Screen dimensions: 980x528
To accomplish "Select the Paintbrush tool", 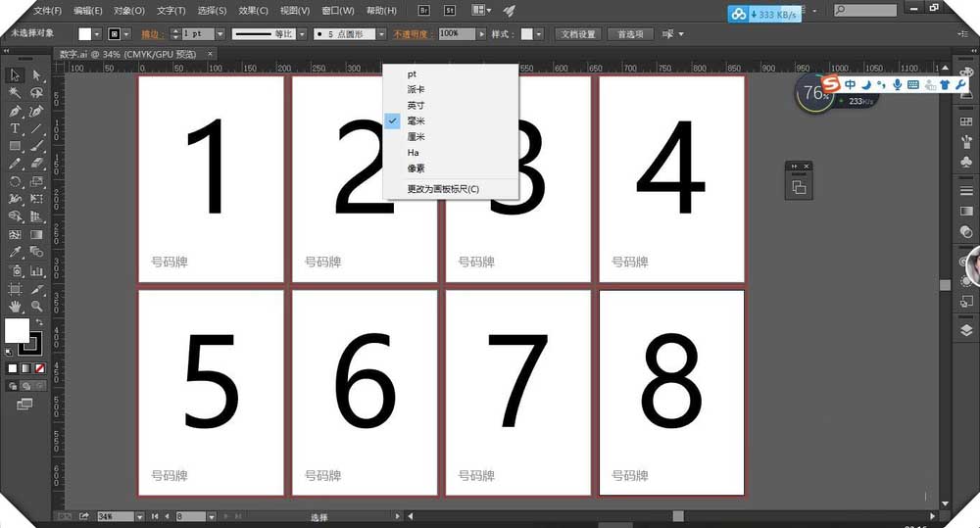I will point(36,146).
